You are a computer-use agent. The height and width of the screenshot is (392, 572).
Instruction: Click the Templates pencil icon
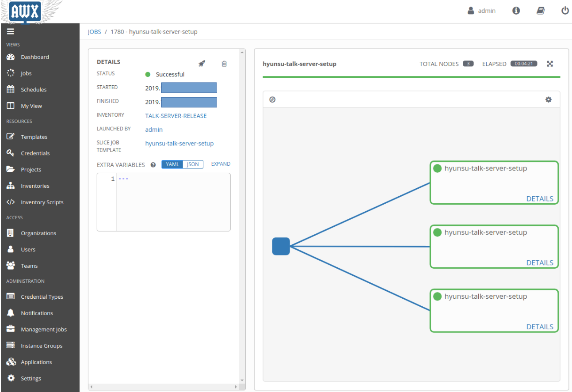coord(11,137)
